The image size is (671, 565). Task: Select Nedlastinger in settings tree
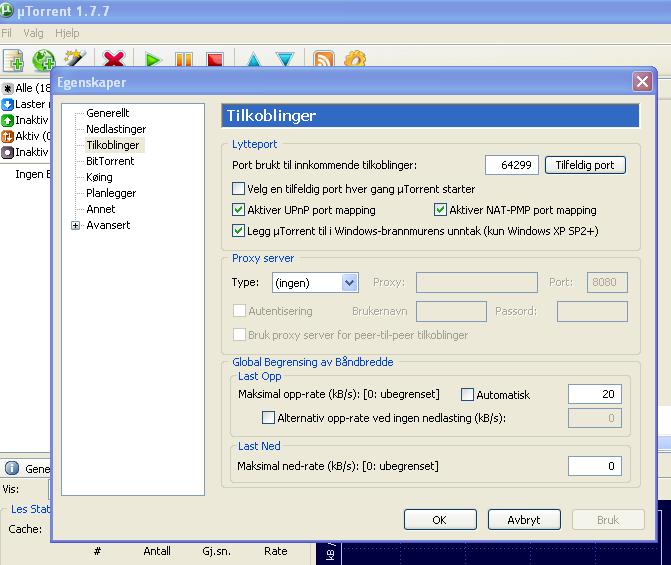(116, 129)
